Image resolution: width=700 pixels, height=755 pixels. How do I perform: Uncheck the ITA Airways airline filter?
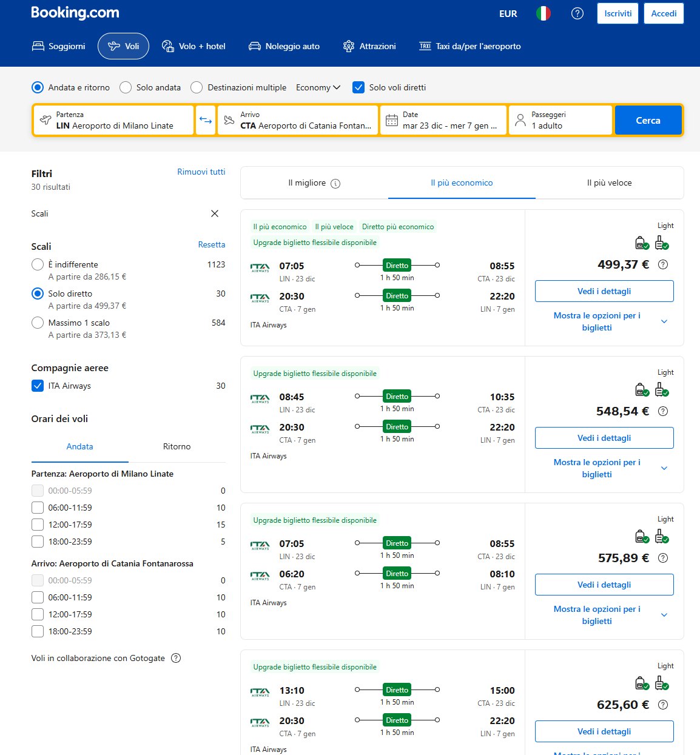tap(38, 386)
